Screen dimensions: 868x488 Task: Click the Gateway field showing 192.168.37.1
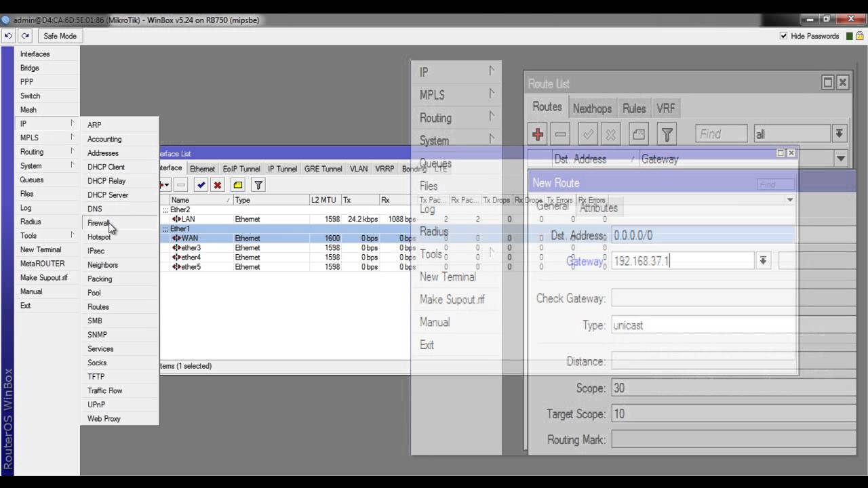[683, 261]
